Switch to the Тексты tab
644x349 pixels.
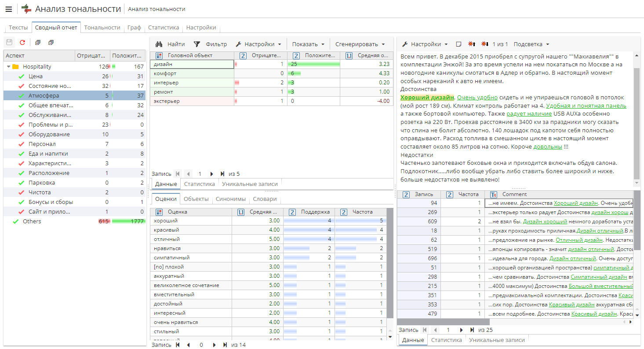point(18,27)
